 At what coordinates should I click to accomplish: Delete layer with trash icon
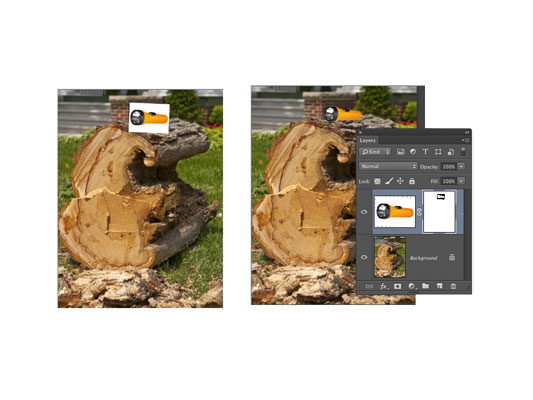453,286
